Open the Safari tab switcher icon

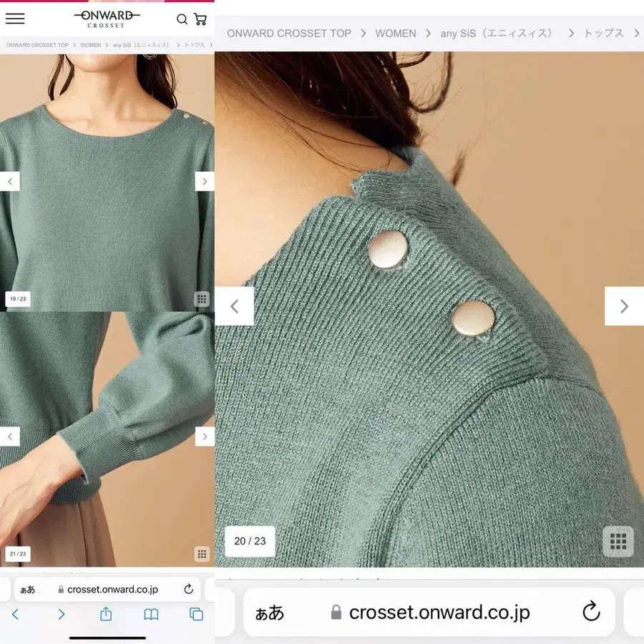(x=195, y=614)
